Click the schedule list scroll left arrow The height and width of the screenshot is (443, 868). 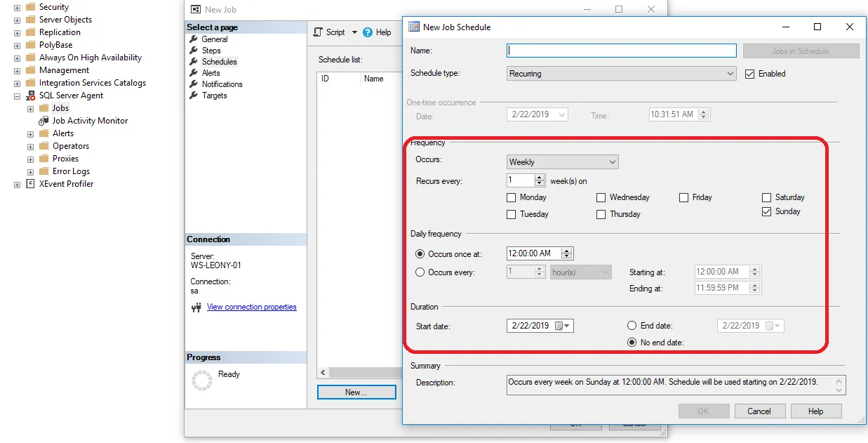pos(323,373)
